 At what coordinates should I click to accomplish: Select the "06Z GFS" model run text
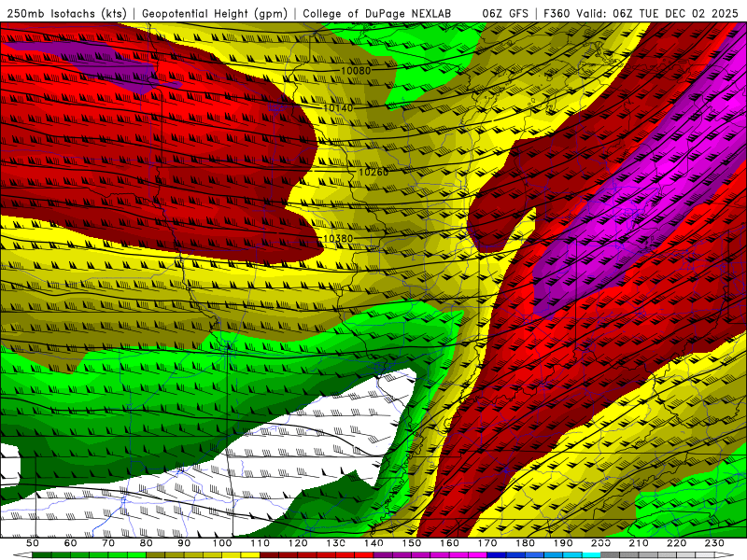tap(505, 14)
